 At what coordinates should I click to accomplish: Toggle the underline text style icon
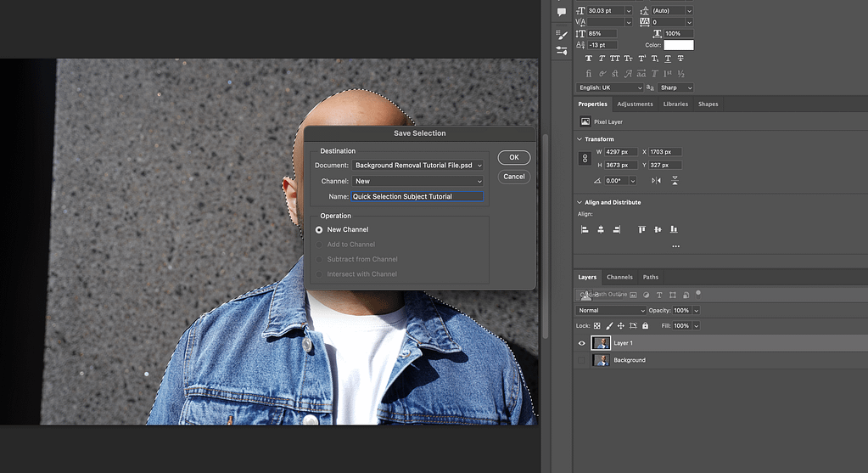click(669, 59)
